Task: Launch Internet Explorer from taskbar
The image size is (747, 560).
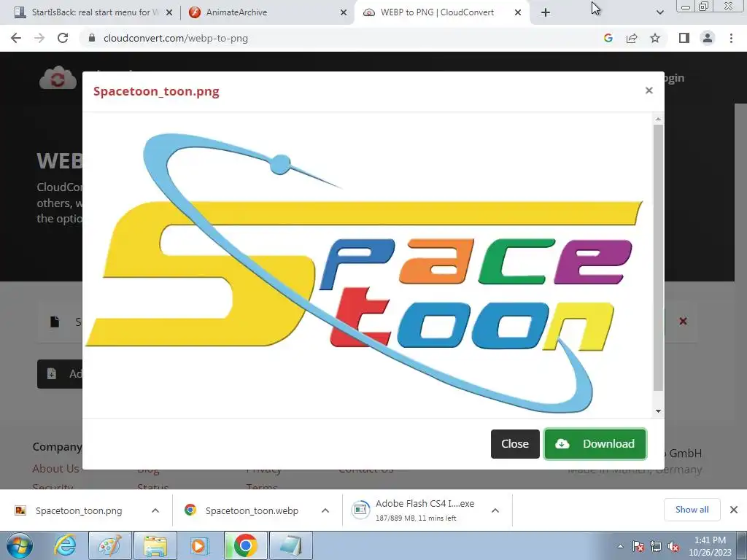Action: 65,545
